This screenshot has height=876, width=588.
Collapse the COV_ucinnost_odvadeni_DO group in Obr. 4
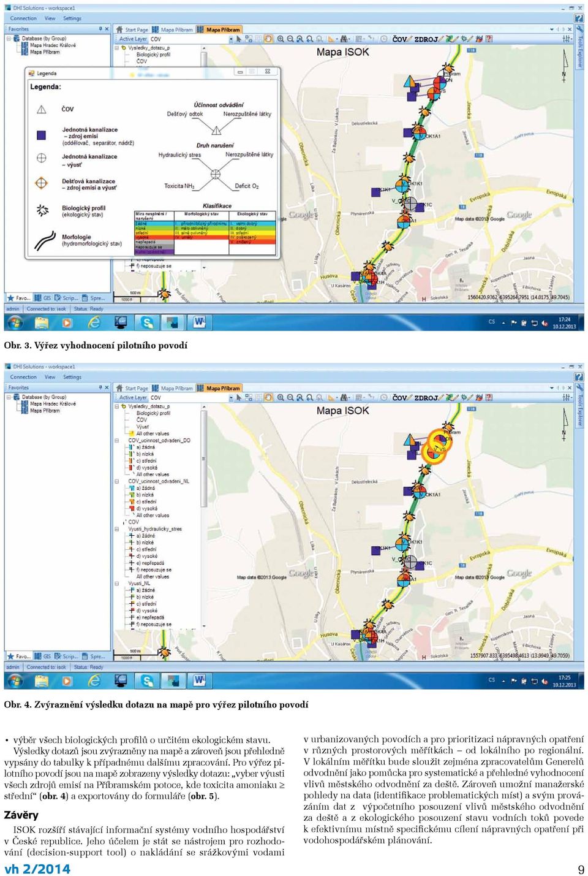pos(116,440)
